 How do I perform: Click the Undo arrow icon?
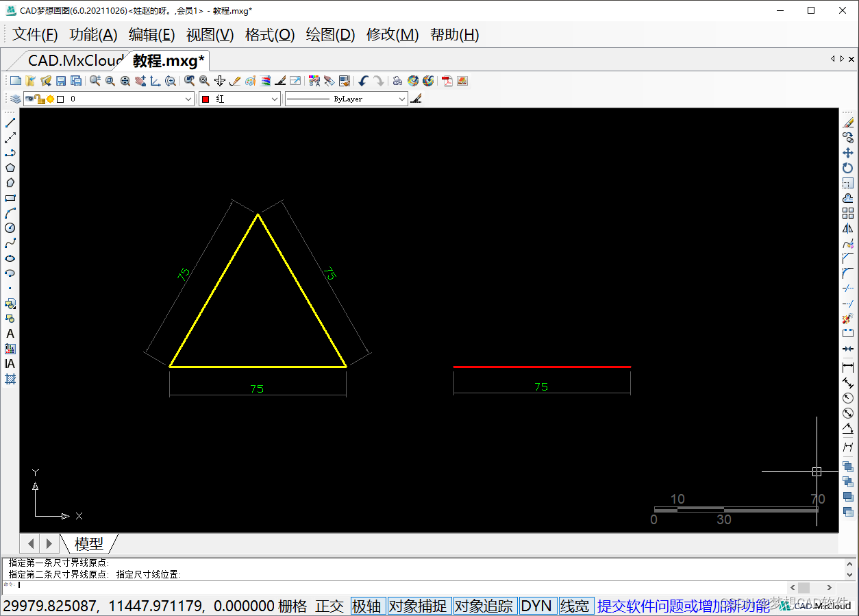362,81
